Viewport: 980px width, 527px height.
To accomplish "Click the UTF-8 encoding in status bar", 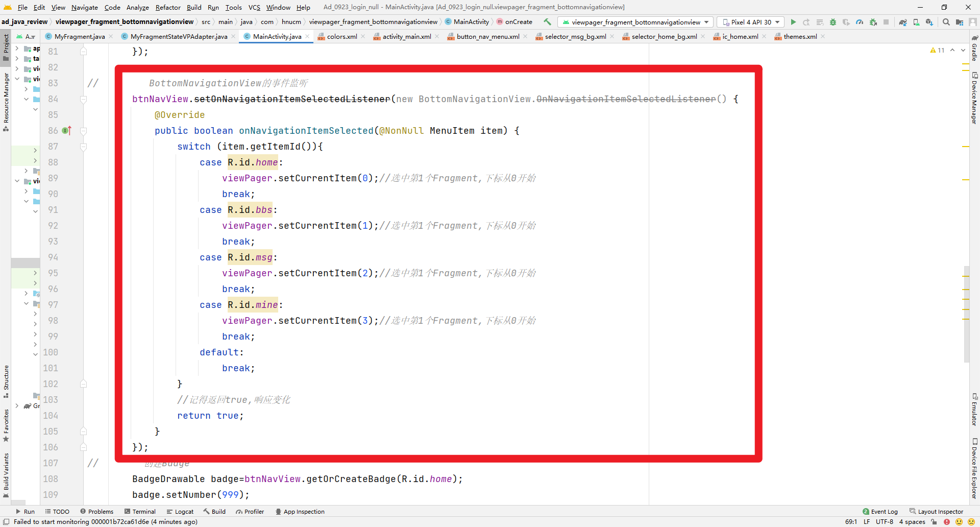I will click(884, 522).
